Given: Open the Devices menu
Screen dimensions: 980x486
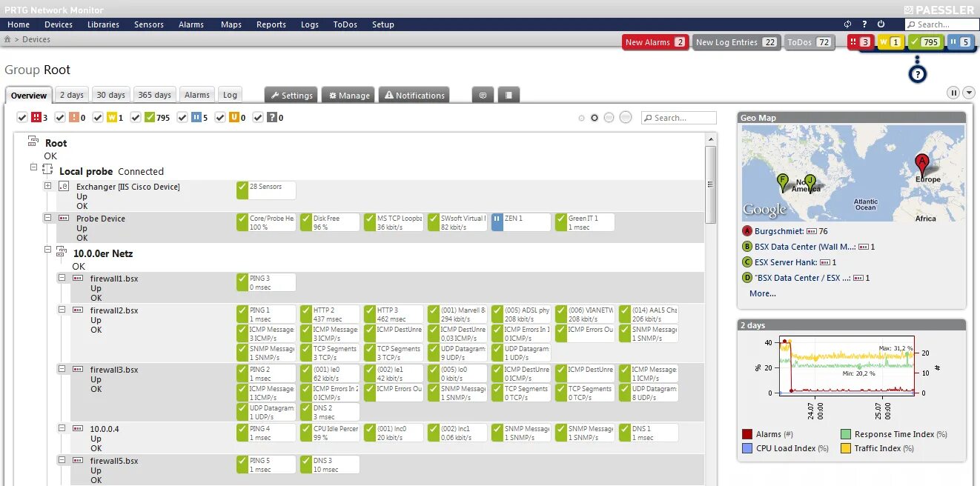Looking at the screenshot, I should (x=59, y=24).
